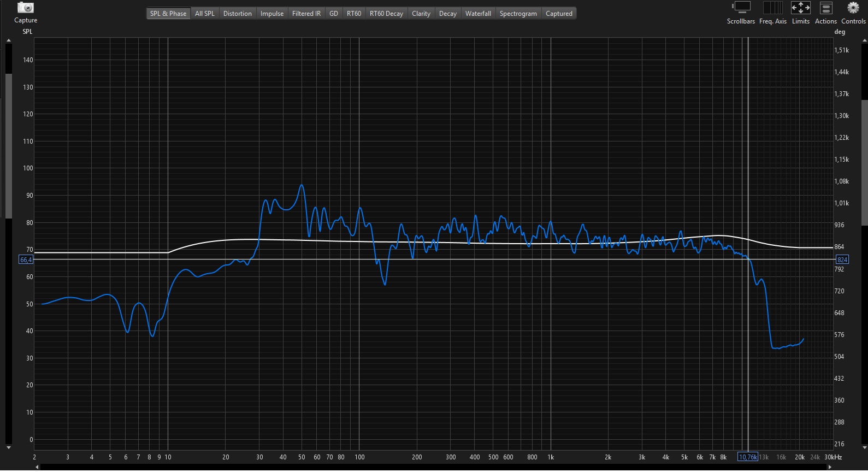Toggle the Scrollbars icon
This screenshot has width=868, height=472.
click(741, 8)
